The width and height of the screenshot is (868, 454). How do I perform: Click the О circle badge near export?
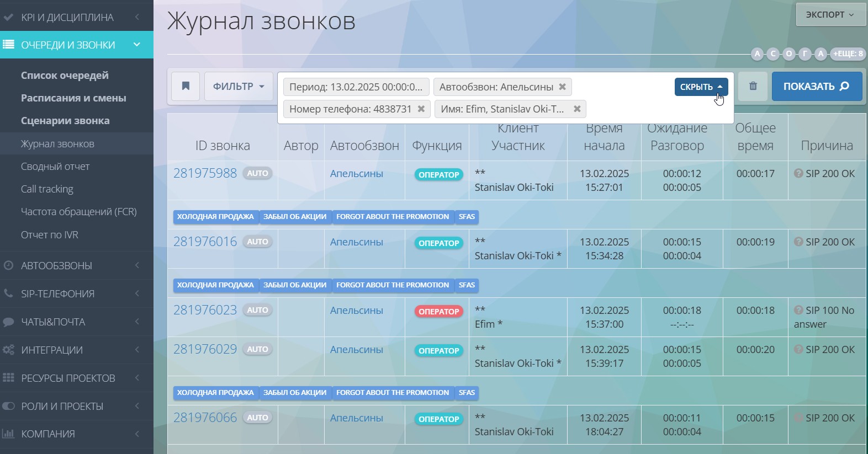point(789,54)
